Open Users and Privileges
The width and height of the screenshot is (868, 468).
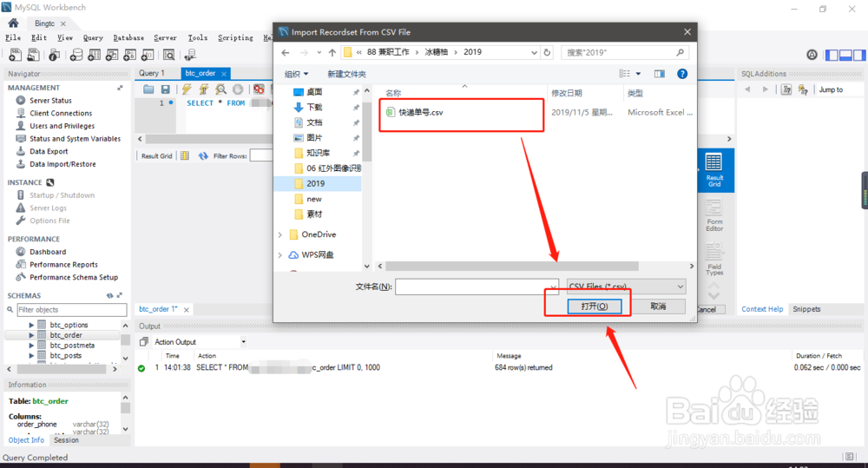click(62, 126)
